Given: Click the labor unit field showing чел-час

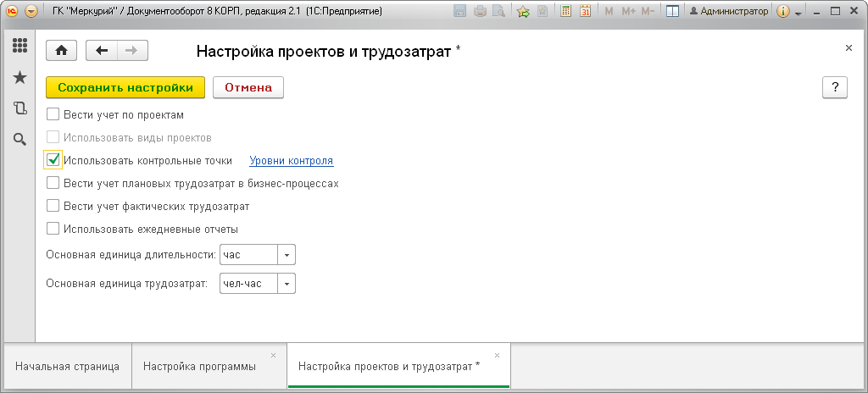Looking at the screenshot, I should 248,284.
